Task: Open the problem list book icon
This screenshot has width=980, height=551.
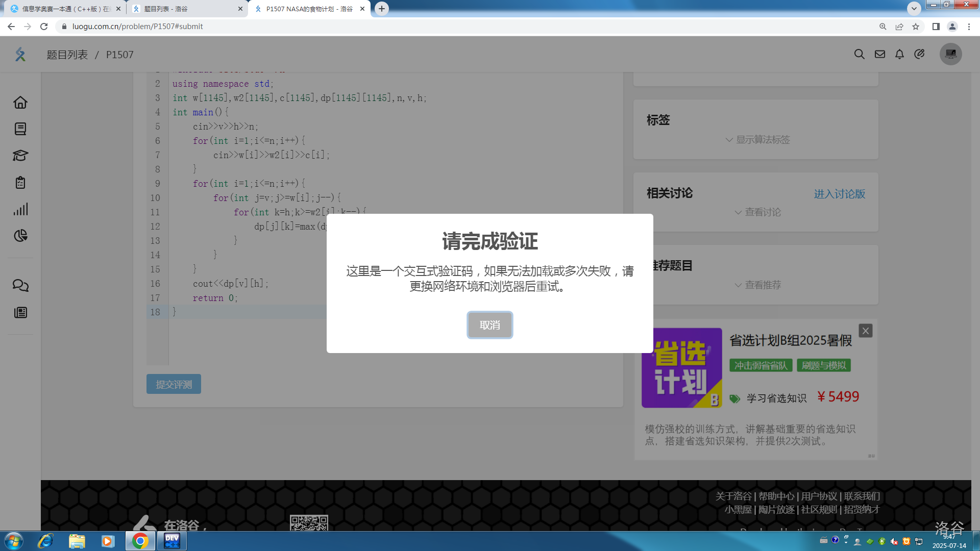Action: coord(20,129)
